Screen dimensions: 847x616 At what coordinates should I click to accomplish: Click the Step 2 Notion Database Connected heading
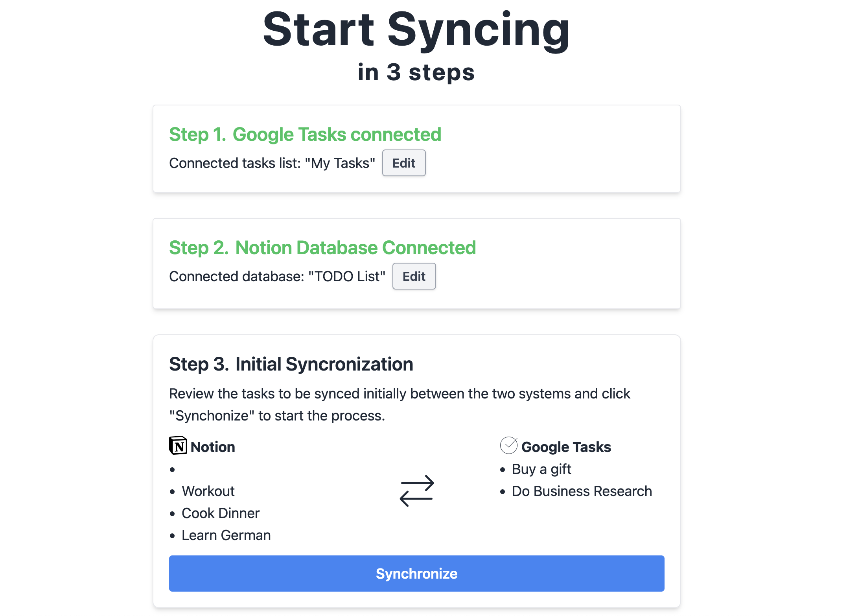point(322,248)
